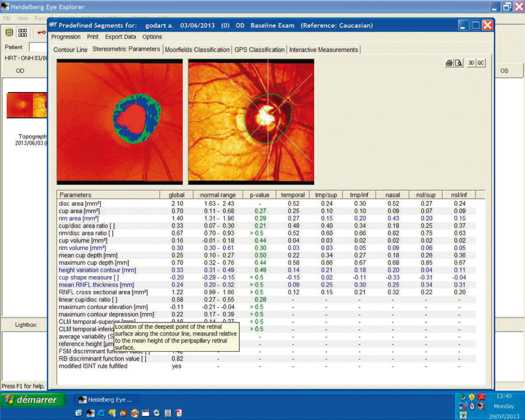This screenshot has height=420, width=525.
Task: Switch to the Contour Line tab
Action: click(x=70, y=50)
